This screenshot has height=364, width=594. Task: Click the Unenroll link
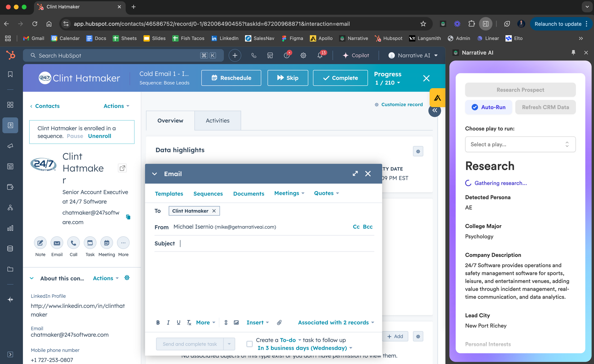[x=100, y=136]
